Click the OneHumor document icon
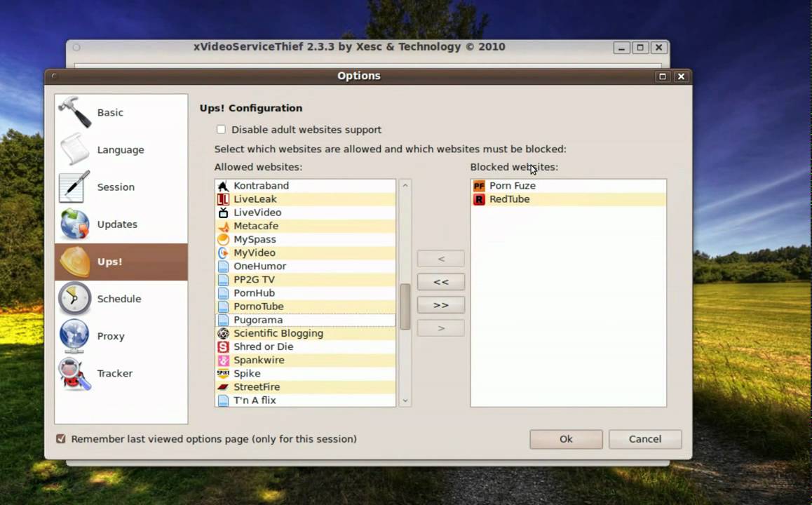This screenshot has height=505, width=812. click(x=223, y=267)
